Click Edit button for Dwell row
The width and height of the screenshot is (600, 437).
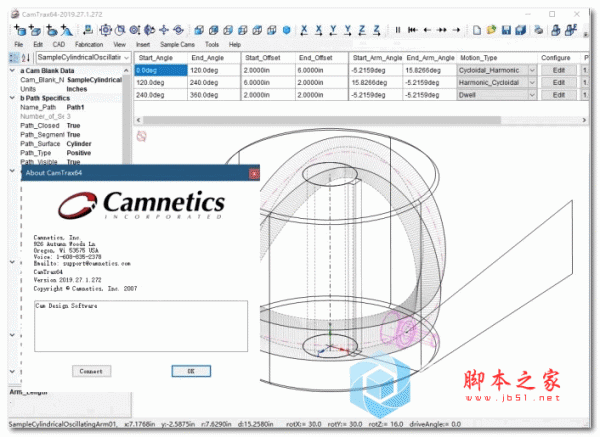(x=559, y=95)
